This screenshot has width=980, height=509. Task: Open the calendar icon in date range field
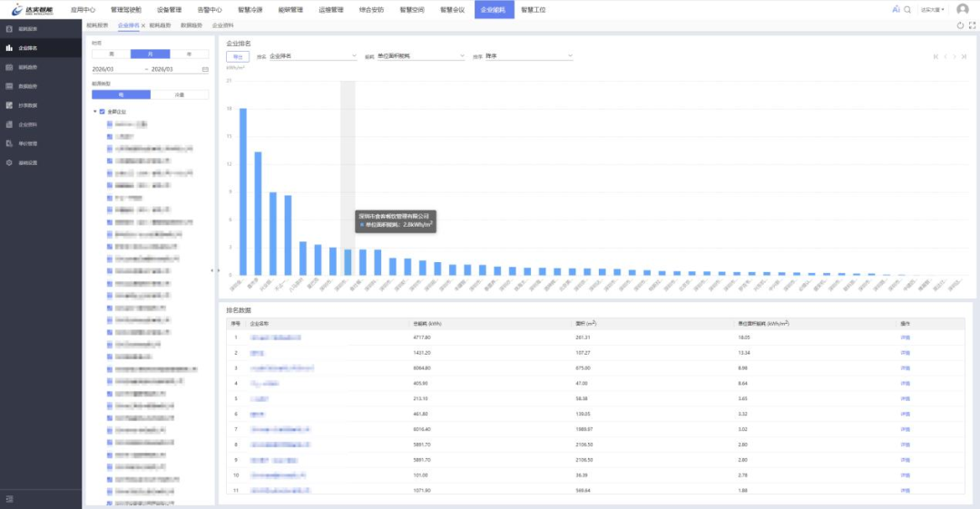(205, 69)
